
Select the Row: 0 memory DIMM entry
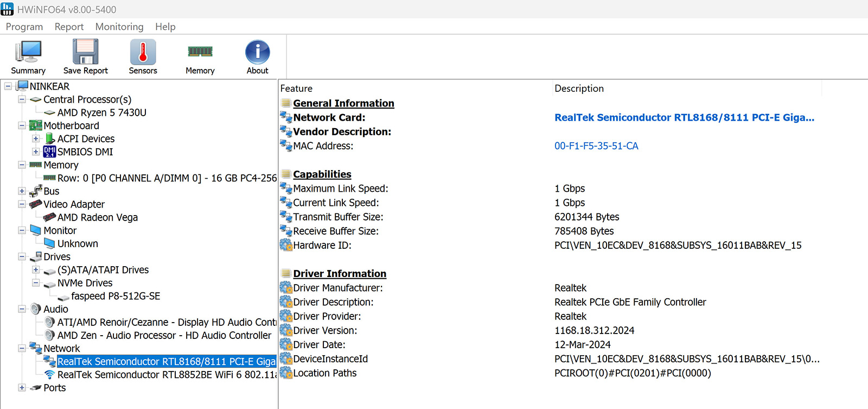coord(167,178)
